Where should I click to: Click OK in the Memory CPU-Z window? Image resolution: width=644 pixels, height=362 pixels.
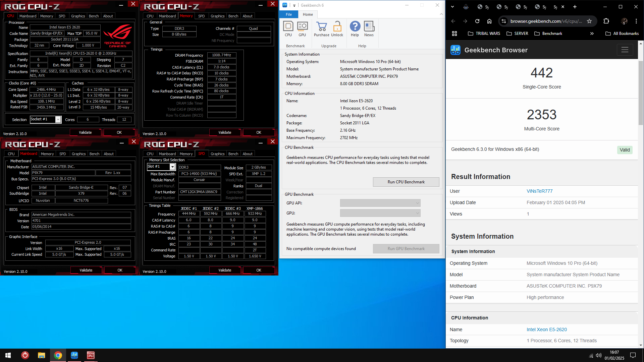coord(259,133)
